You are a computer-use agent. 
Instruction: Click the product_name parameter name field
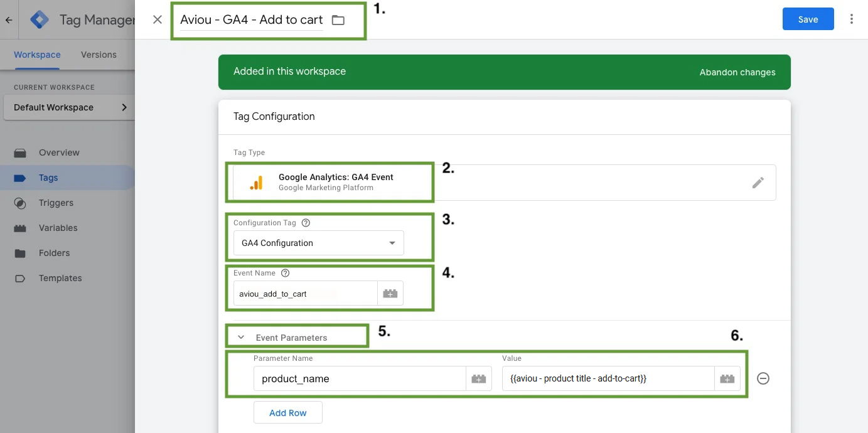360,378
